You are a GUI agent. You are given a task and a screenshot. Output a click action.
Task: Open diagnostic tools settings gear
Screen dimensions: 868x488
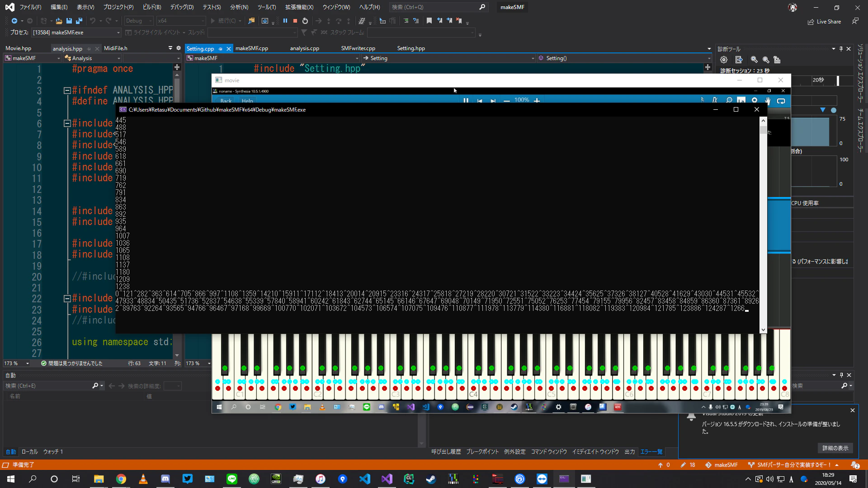point(724,60)
